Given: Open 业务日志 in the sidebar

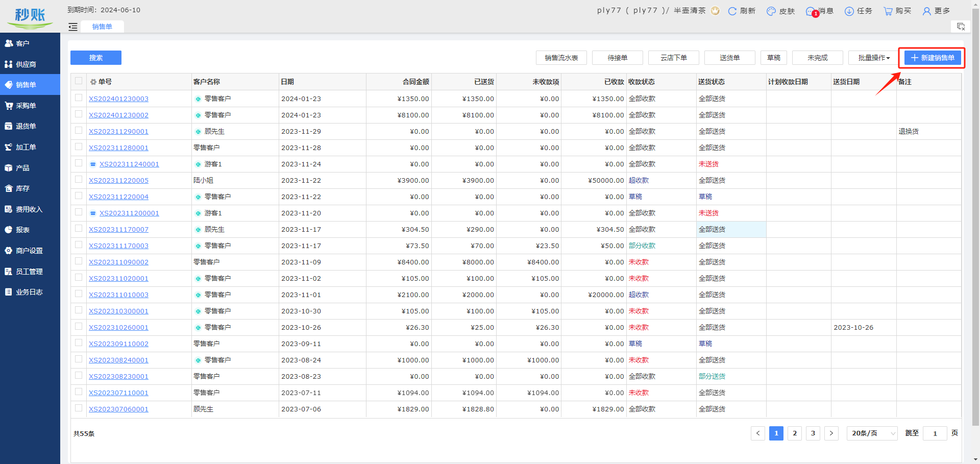Looking at the screenshot, I should coord(30,292).
